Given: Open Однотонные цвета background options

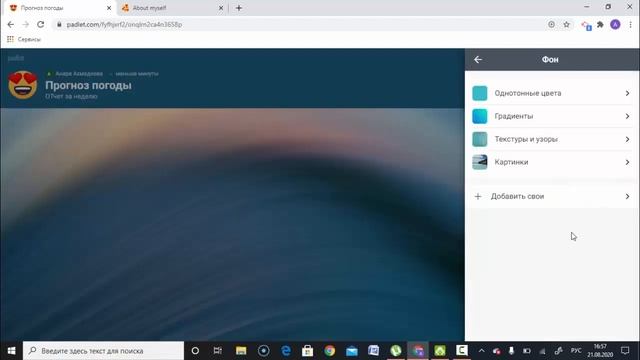Looking at the screenshot, I should click(552, 93).
